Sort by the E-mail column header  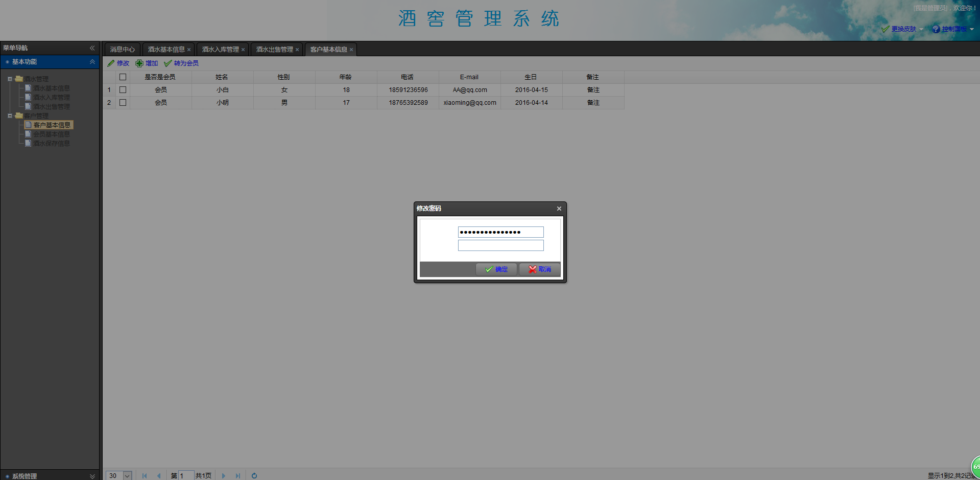(469, 77)
